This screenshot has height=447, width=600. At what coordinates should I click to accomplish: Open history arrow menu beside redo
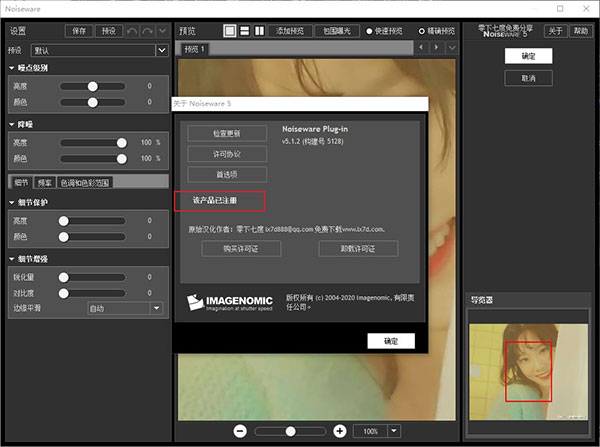[162, 31]
